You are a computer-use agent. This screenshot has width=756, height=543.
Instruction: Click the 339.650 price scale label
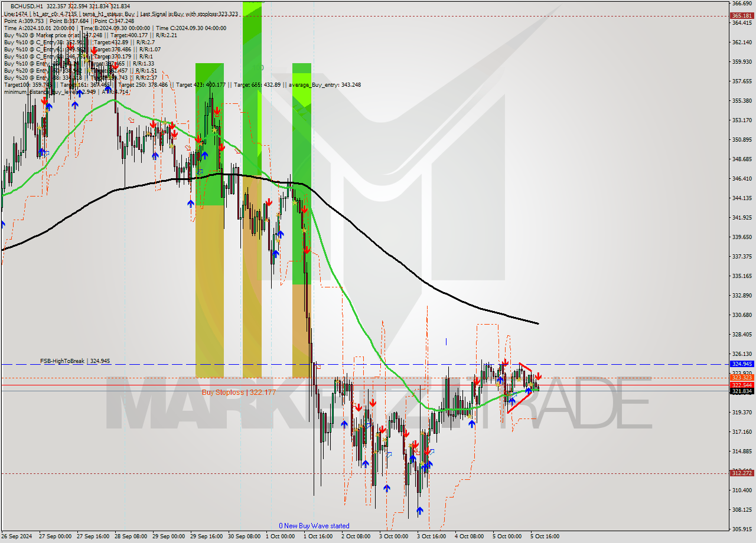[x=742, y=237]
